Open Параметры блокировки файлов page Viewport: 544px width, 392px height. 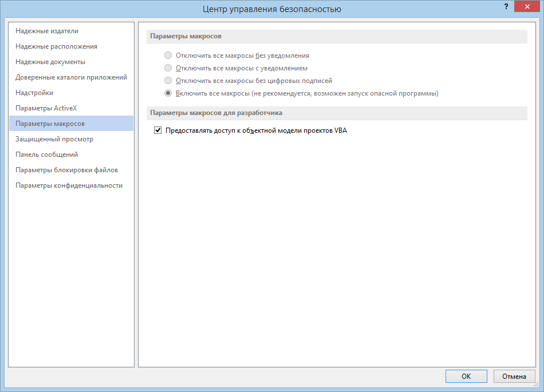click(66, 170)
